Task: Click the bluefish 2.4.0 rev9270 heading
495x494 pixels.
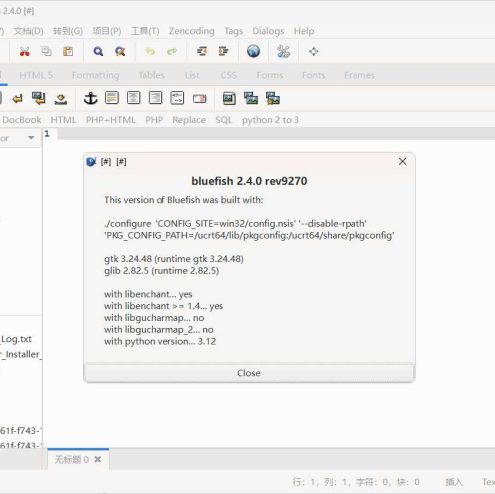Action: point(249,181)
